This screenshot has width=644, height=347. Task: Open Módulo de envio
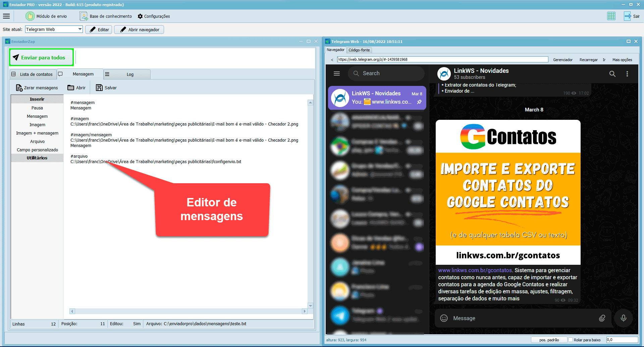click(x=47, y=16)
